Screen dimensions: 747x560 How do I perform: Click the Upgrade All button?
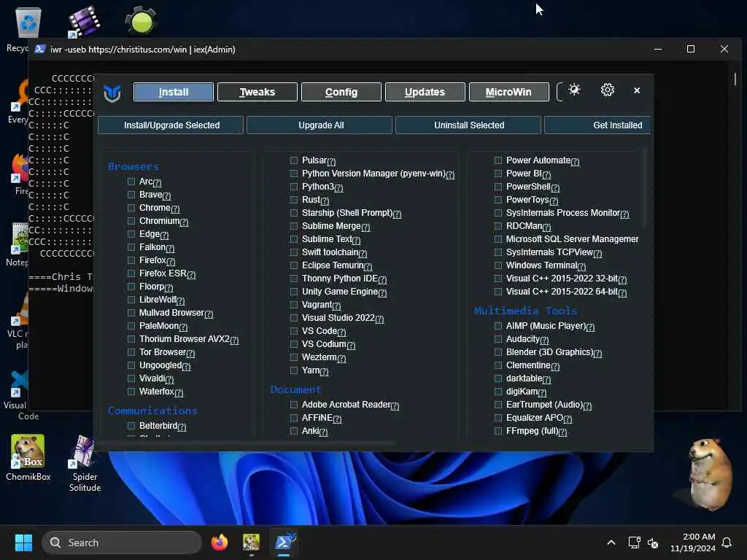[x=320, y=125]
